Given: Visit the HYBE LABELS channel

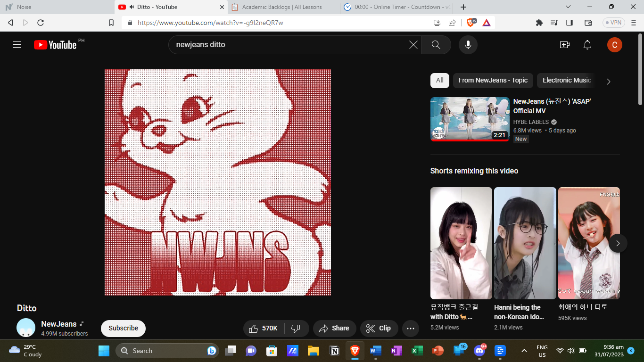Looking at the screenshot, I should (x=531, y=122).
